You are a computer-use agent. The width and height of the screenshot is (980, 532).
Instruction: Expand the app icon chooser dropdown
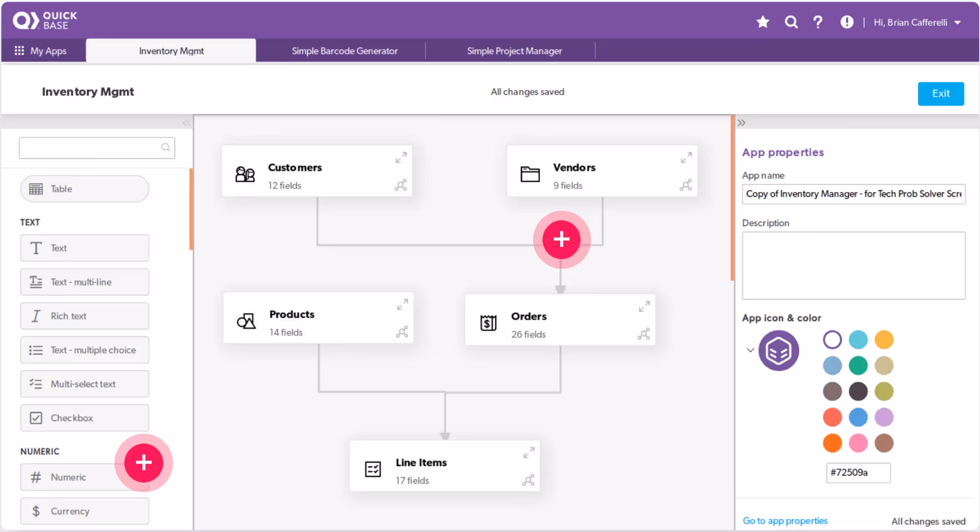coord(750,350)
